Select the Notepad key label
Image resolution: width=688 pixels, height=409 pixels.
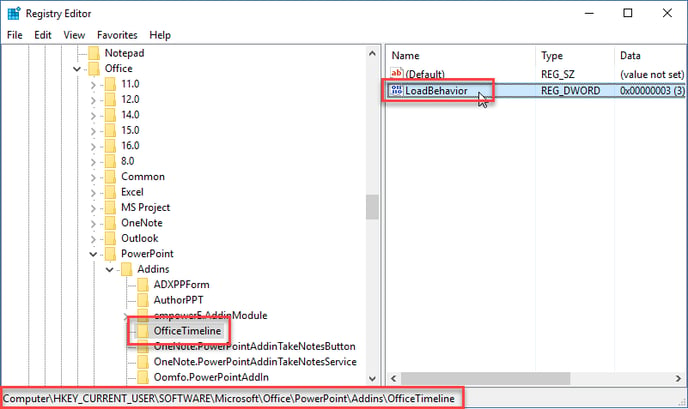[124, 53]
